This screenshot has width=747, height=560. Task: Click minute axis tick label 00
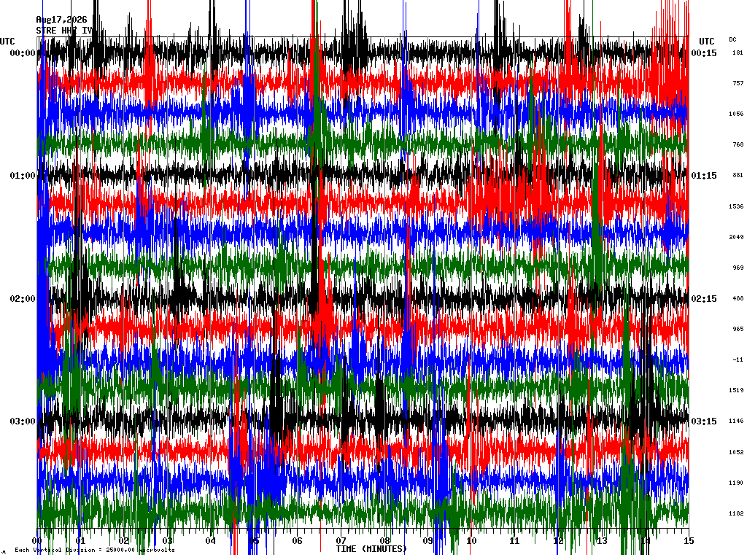[37, 540]
